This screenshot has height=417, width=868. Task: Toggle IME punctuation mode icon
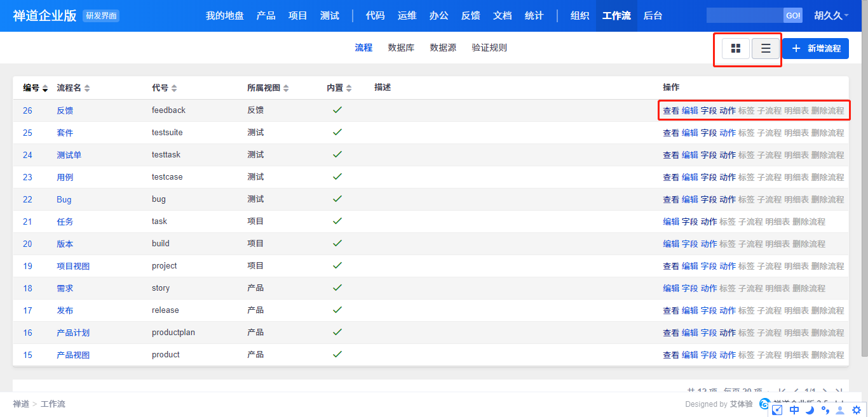point(825,410)
